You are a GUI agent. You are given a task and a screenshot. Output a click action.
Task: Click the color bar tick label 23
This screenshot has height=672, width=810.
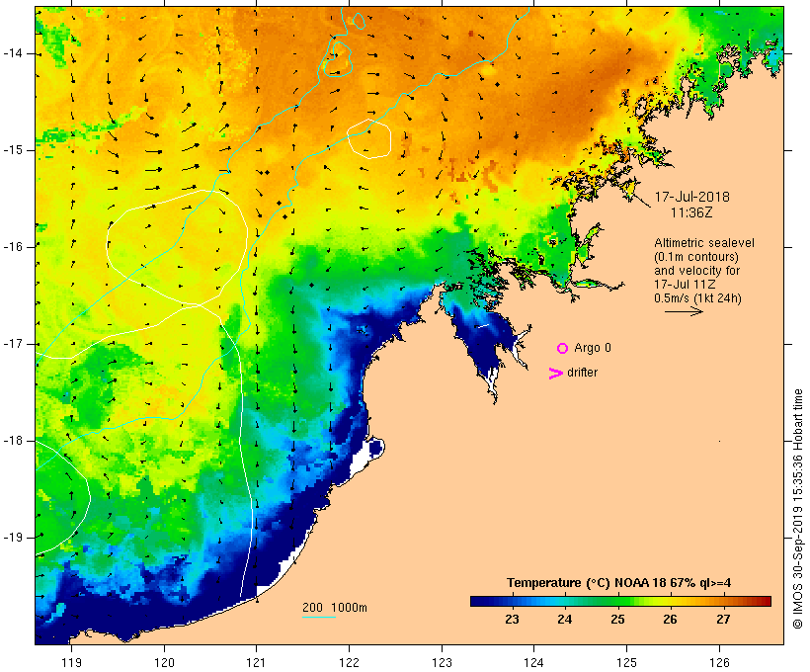click(x=512, y=620)
